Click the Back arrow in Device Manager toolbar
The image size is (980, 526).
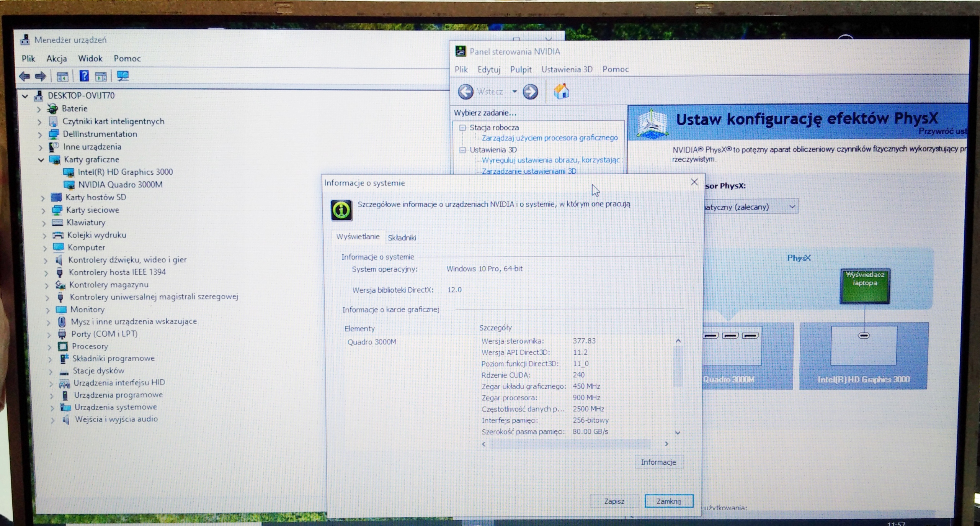pos(24,76)
